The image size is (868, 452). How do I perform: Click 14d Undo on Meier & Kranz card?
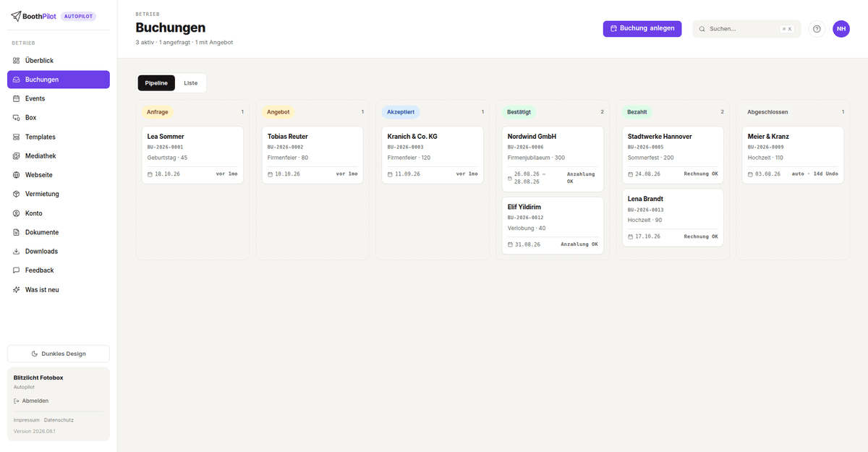[825, 174]
